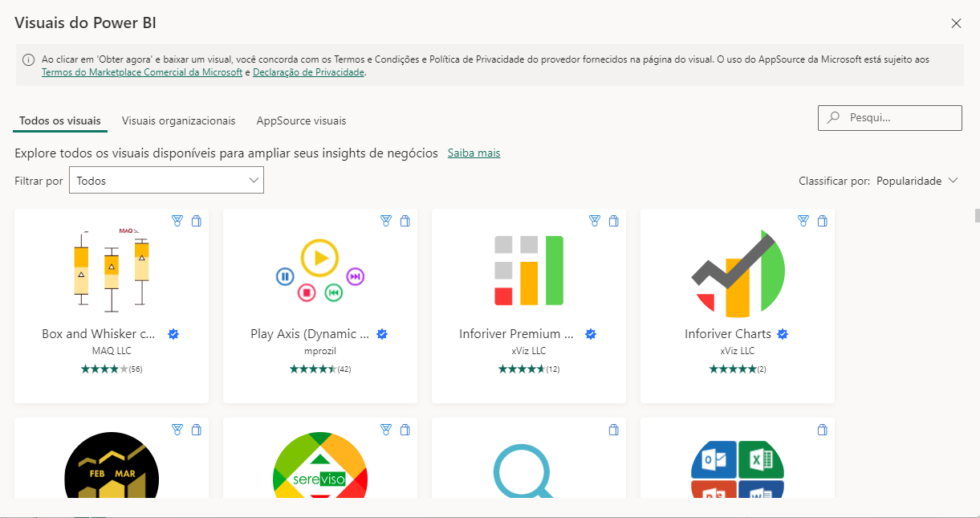Click the Pesqui... search input field
This screenshot has height=518, width=980.
(x=889, y=117)
